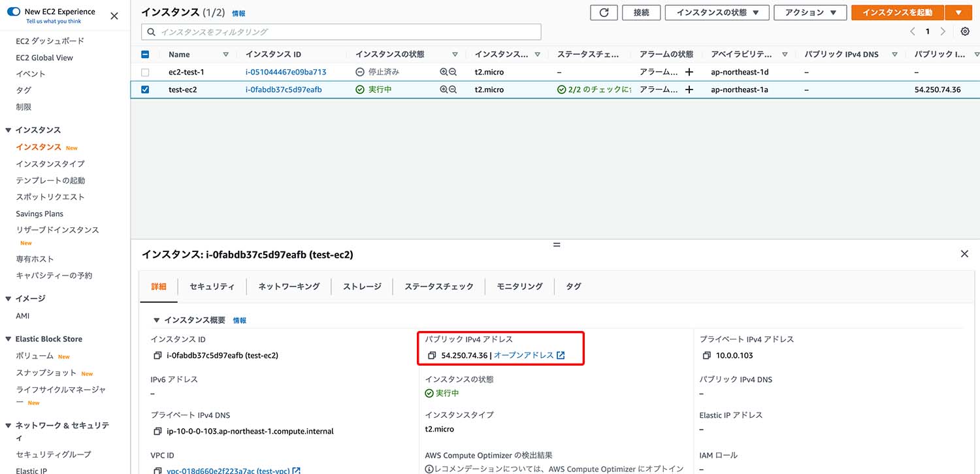
Task: Copy private IPv4 address 10.0.0.103
Action: coord(706,355)
